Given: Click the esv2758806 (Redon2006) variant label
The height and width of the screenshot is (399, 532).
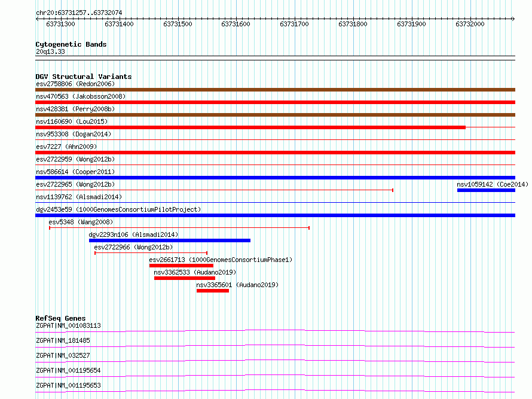Looking at the screenshot, I should coord(75,84).
